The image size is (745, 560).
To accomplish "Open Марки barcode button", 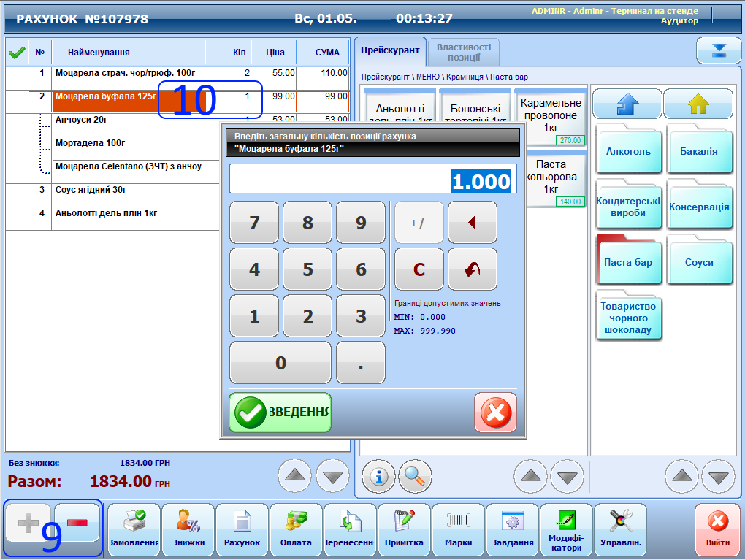I will [x=458, y=530].
